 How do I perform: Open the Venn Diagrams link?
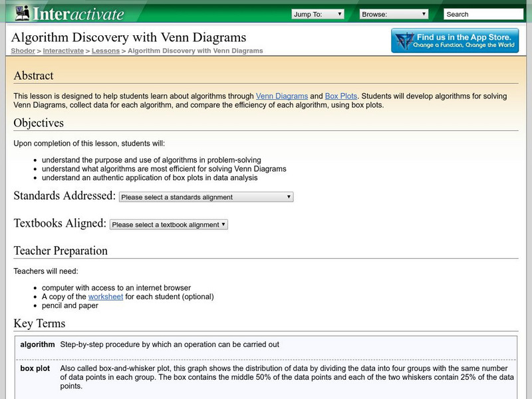pos(281,96)
